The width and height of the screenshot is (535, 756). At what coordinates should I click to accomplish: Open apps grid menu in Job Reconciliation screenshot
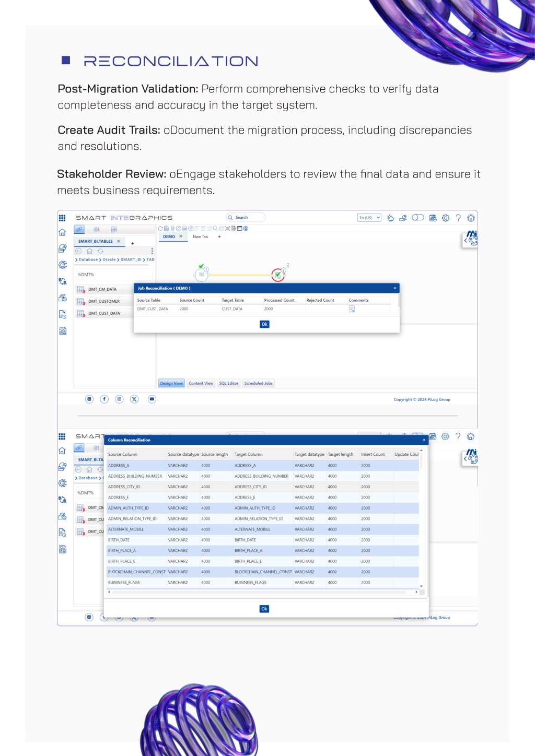click(62, 218)
